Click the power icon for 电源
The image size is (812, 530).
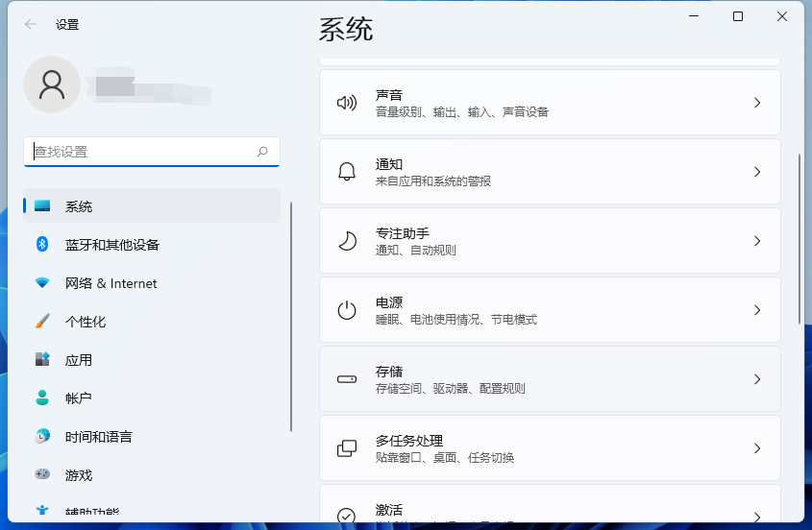point(347,310)
